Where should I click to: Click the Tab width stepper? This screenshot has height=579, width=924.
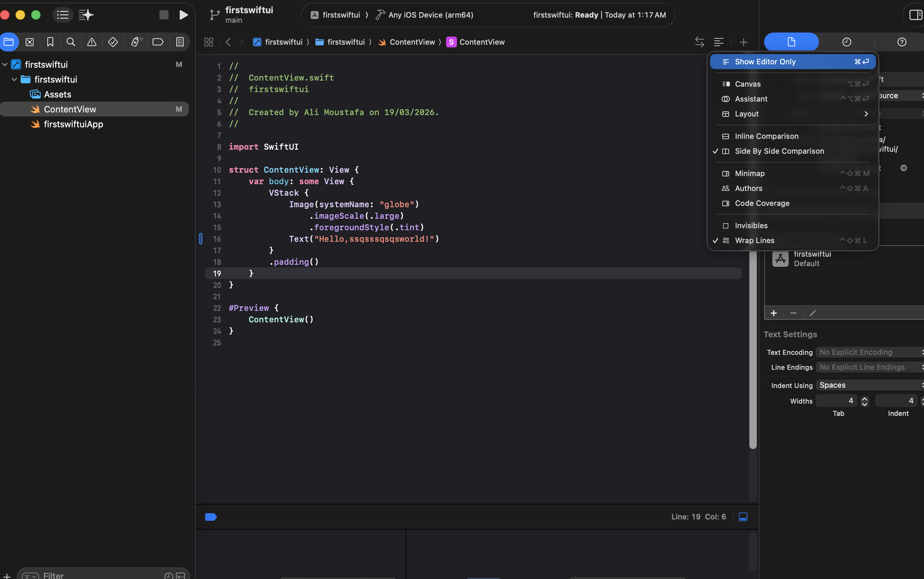864,401
